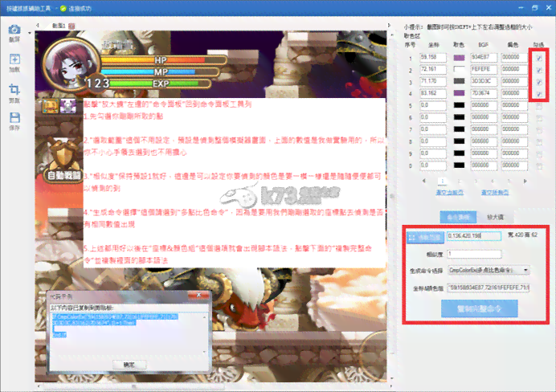Uncheck the checkbox for color row 3
This screenshot has height=392, width=556.
539,82
